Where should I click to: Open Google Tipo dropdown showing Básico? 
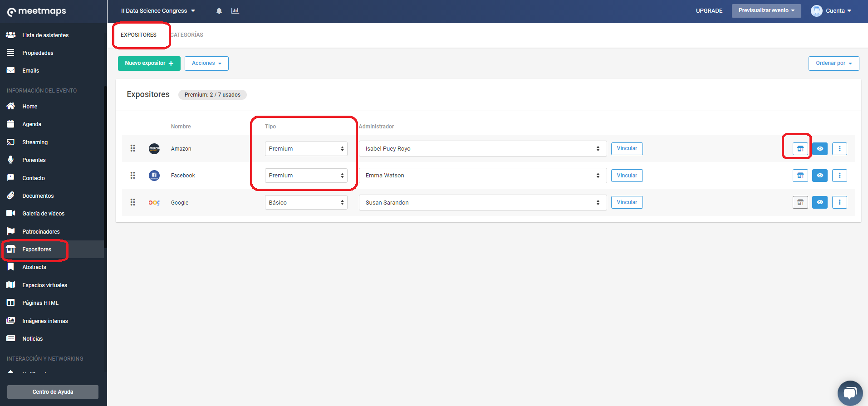(306, 202)
